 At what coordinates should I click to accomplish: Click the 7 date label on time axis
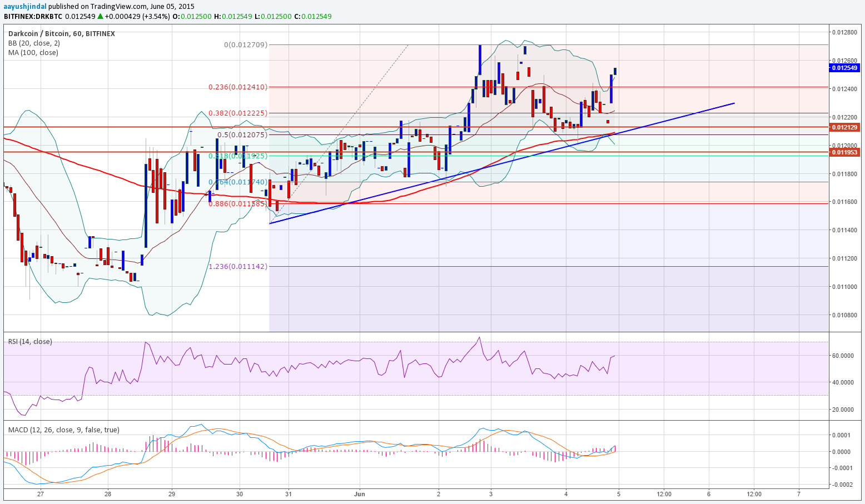tap(799, 493)
